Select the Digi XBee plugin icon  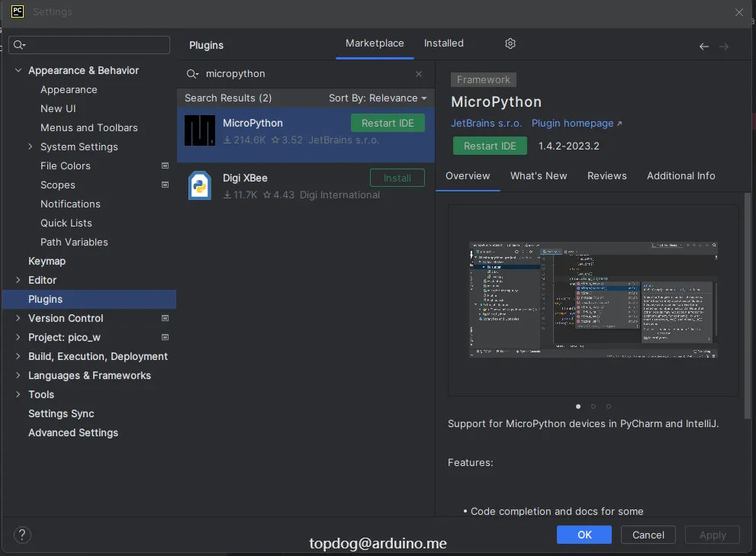tap(200, 185)
